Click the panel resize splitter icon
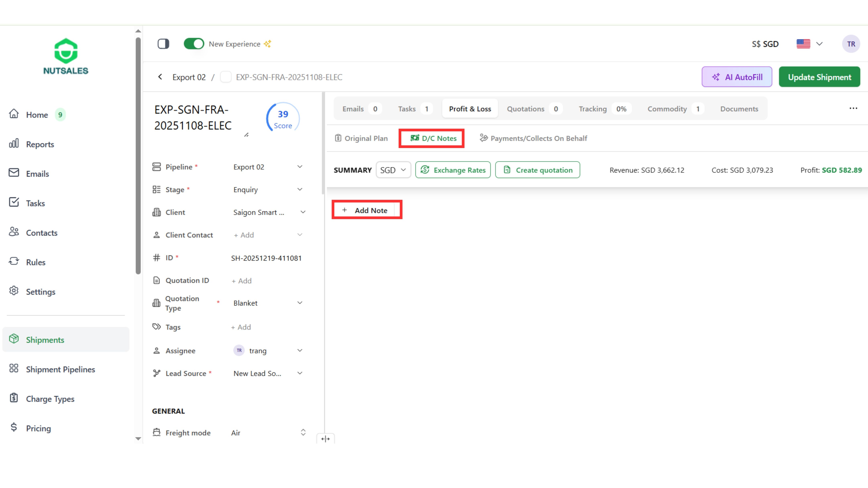The height and width of the screenshot is (488, 868). 325,438
